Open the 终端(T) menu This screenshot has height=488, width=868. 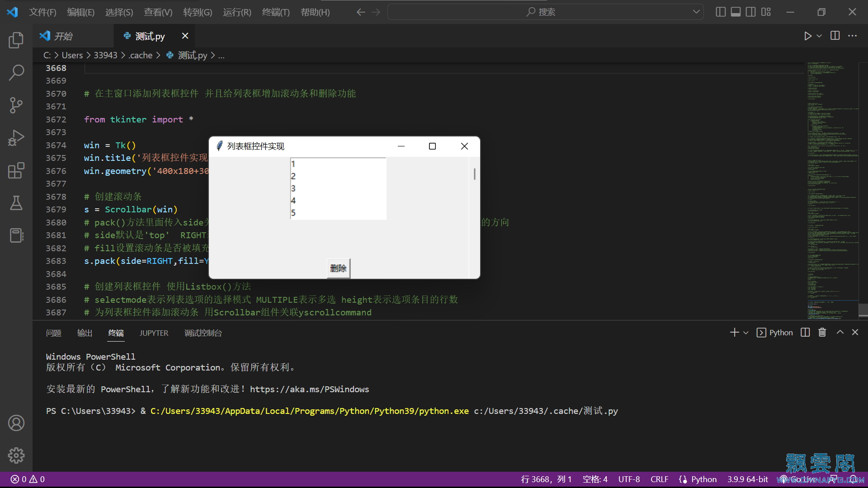[276, 12]
